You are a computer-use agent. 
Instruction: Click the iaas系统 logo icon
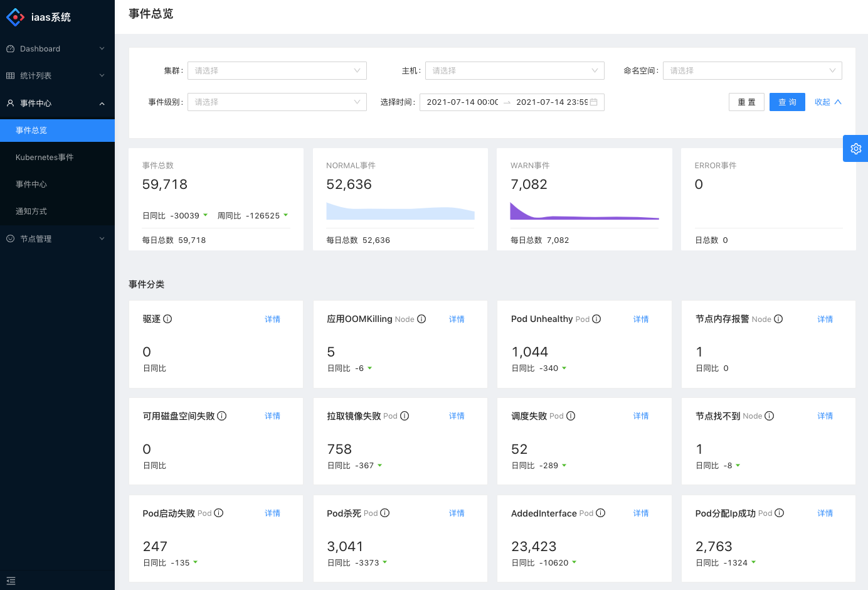15,17
